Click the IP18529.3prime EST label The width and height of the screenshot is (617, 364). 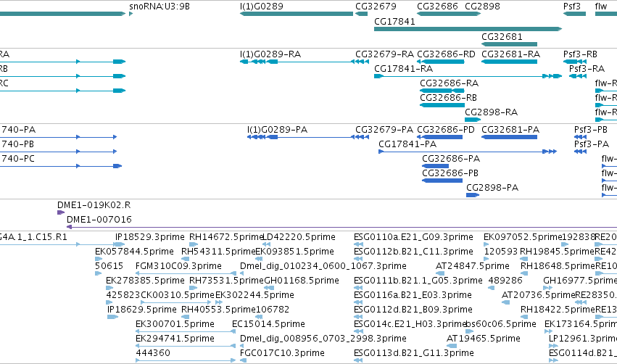click(x=150, y=237)
